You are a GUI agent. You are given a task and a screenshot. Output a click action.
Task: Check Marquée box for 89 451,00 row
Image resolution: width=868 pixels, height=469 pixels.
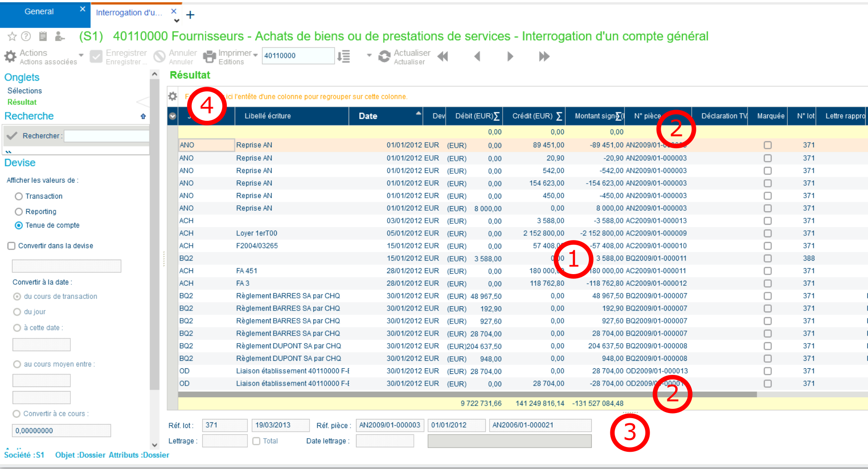pyautogui.click(x=768, y=145)
